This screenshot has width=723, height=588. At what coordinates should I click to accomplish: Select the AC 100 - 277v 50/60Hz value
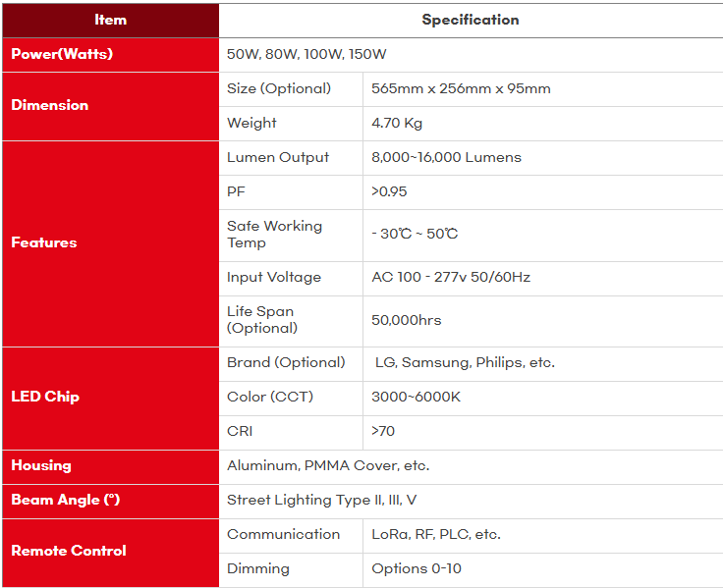(451, 277)
